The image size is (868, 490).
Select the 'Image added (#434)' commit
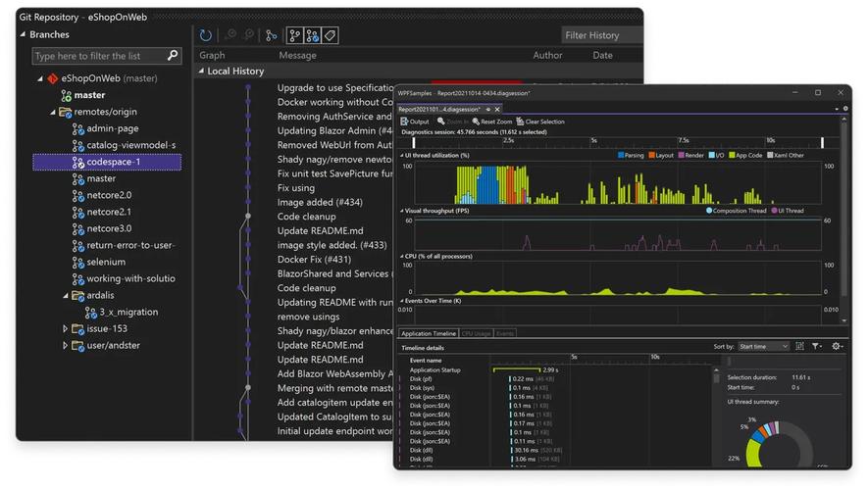[320, 203]
